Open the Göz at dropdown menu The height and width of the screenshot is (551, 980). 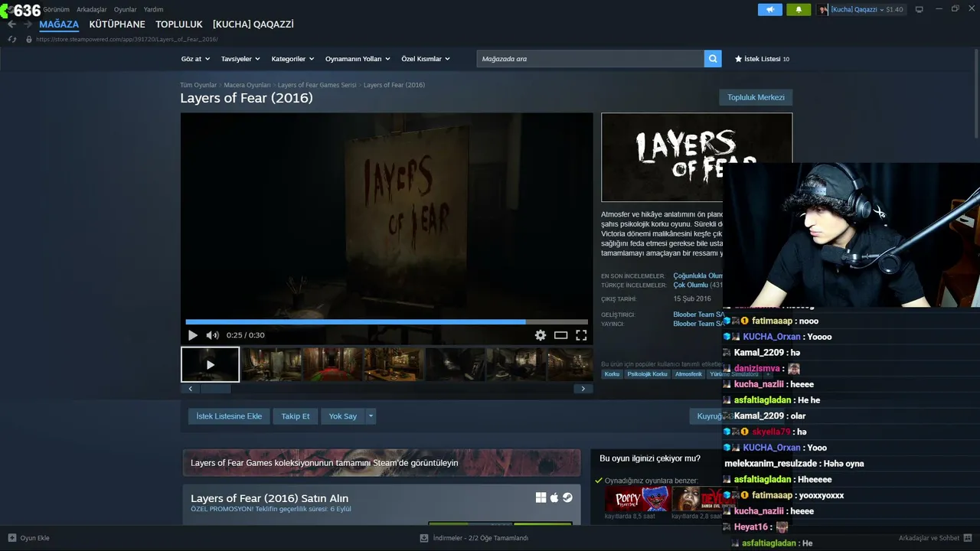pos(194,59)
